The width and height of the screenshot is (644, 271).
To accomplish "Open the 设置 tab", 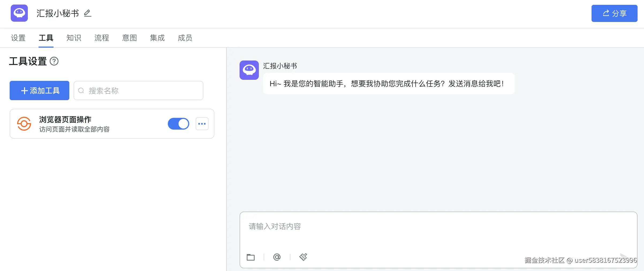I will click(18, 38).
